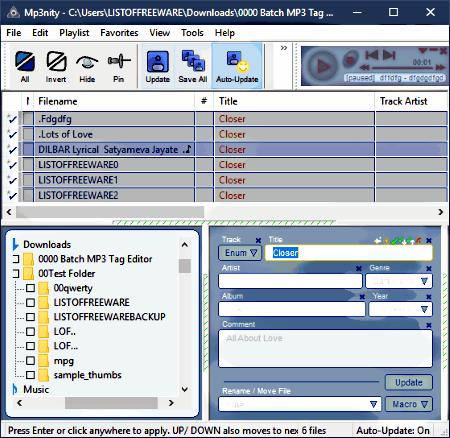Click the folder tree horizontal scrollbar

pos(111,403)
